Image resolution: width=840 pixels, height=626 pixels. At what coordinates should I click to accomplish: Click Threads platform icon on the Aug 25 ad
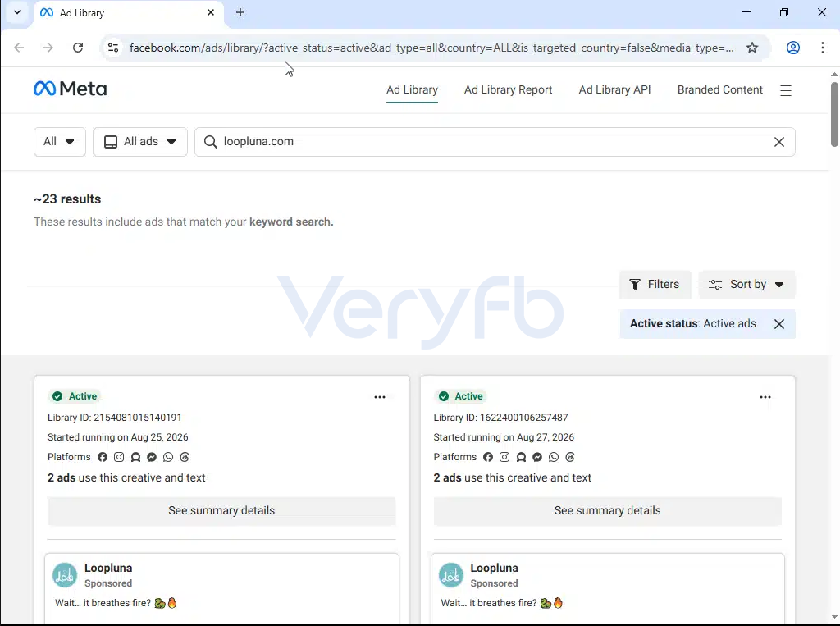click(185, 457)
